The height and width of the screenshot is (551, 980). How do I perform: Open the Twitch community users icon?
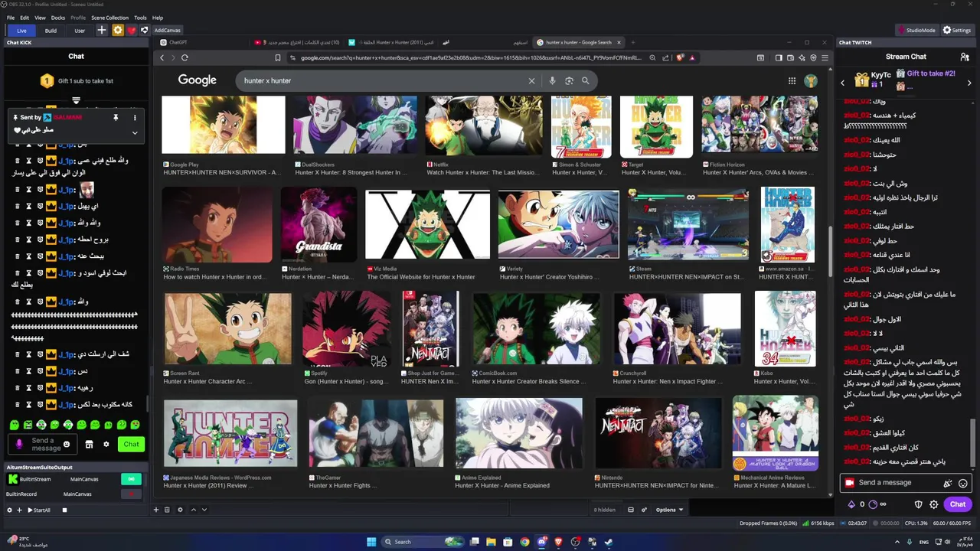[x=965, y=57]
